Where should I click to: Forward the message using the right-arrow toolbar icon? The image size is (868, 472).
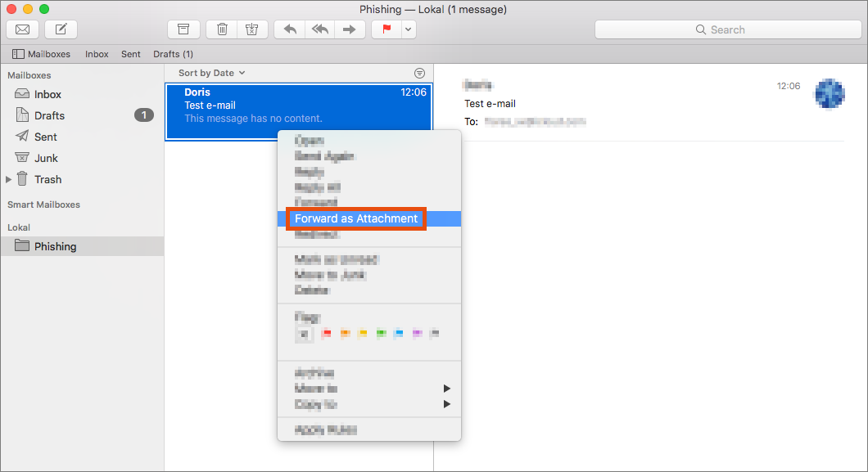coord(349,29)
